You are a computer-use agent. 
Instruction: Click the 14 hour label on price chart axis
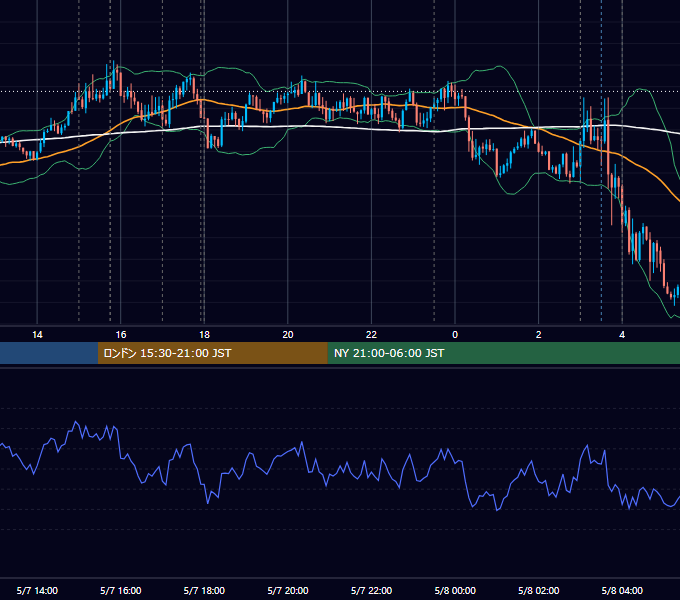coord(37,335)
